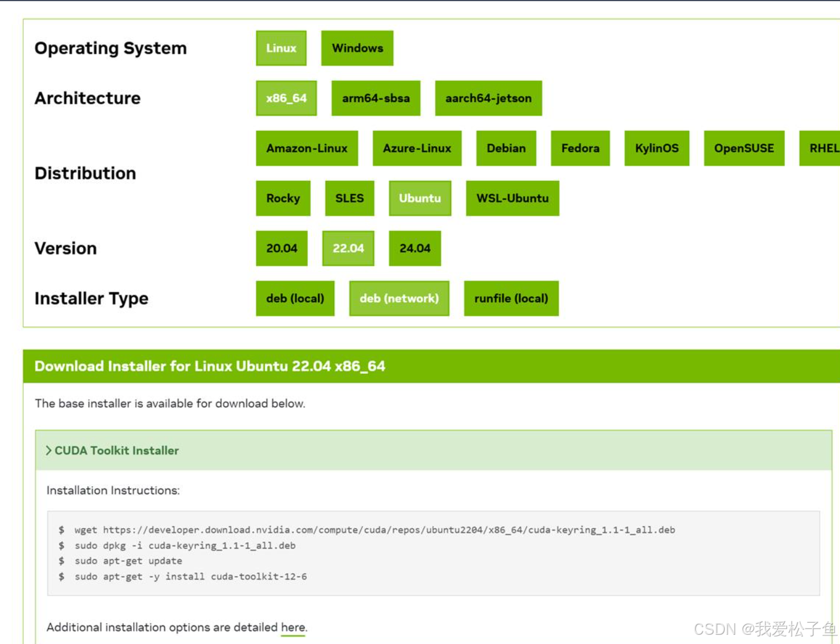
Task: Click the 'Installer Type' label
Action: point(92,299)
